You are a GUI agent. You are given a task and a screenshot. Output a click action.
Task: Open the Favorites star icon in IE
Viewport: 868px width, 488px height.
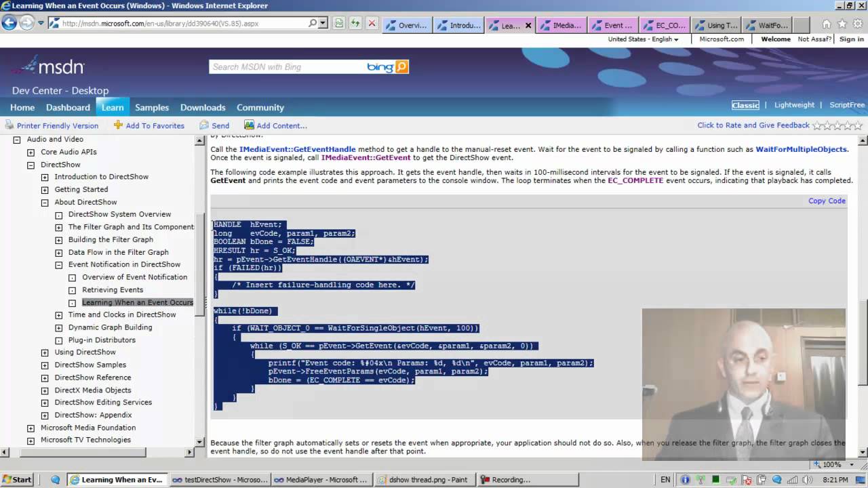point(842,24)
